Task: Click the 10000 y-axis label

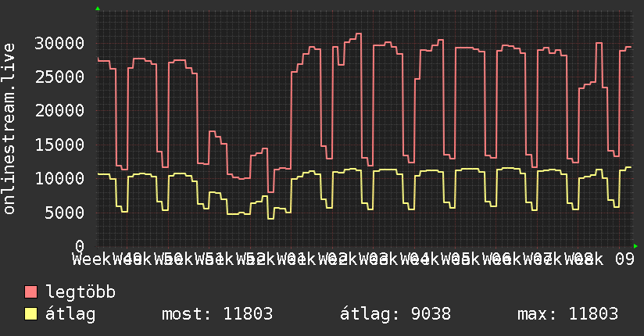Action: [x=59, y=178]
